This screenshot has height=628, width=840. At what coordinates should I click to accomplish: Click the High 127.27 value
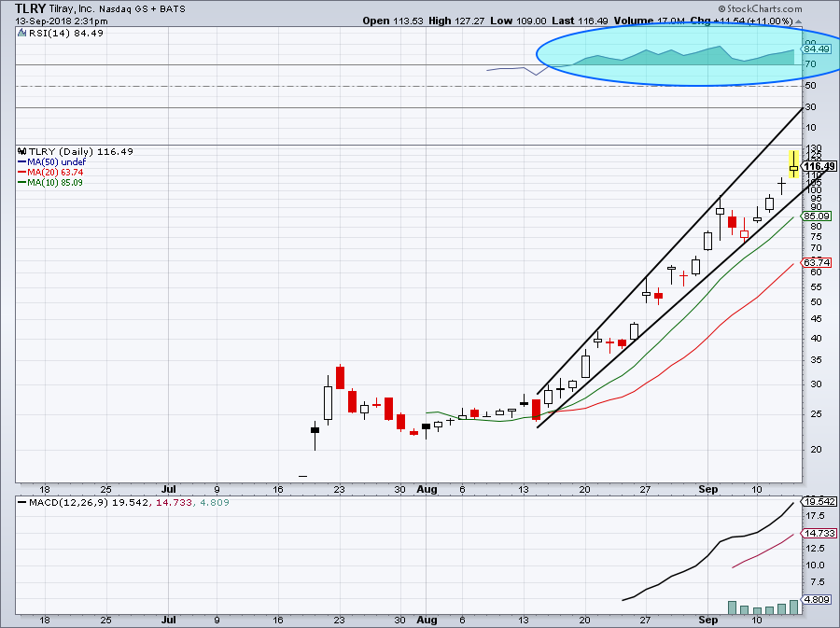[x=456, y=21]
